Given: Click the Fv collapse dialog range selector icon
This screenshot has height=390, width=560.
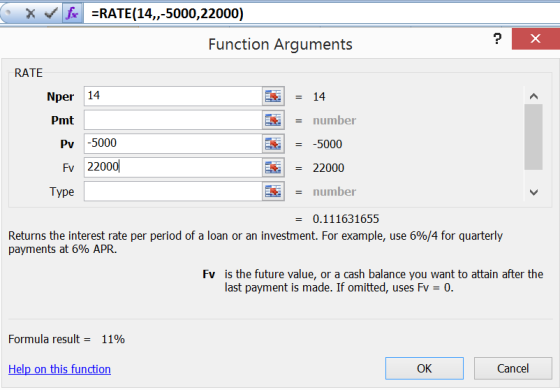Looking at the screenshot, I should pyautogui.click(x=273, y=168).
